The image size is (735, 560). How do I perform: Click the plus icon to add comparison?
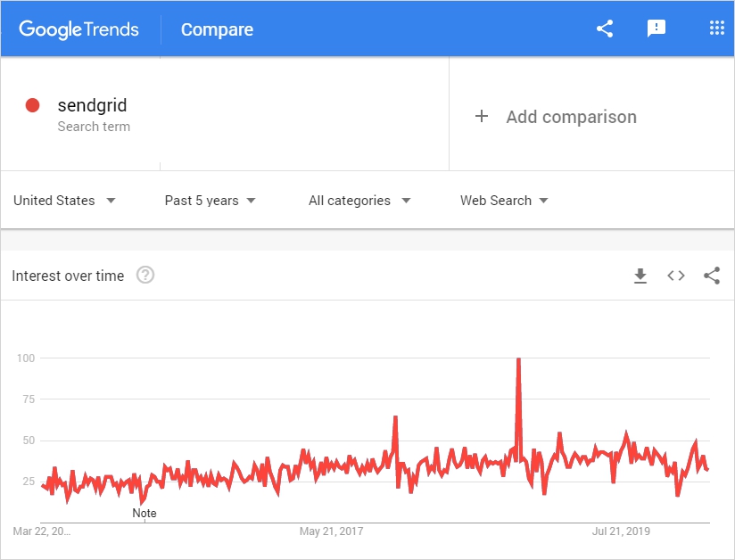click(482, 117)
